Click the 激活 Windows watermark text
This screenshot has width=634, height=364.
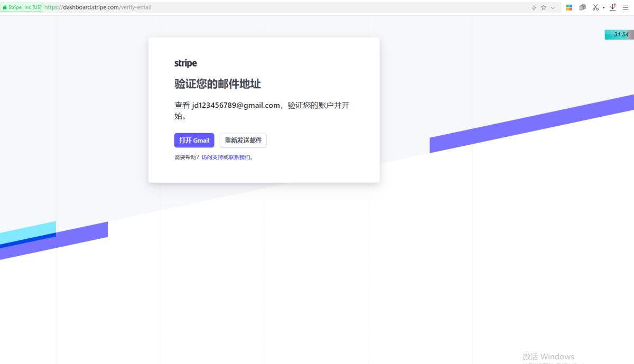click(x=547, y=357)
